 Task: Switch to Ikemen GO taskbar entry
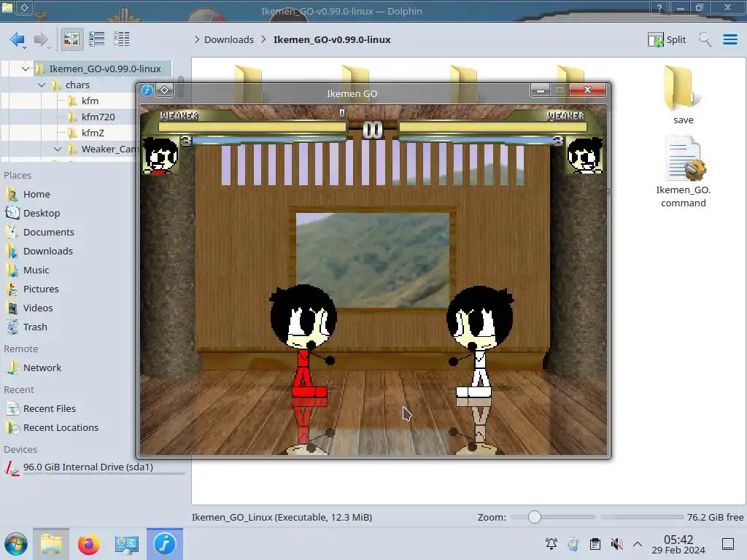[165, 544]
